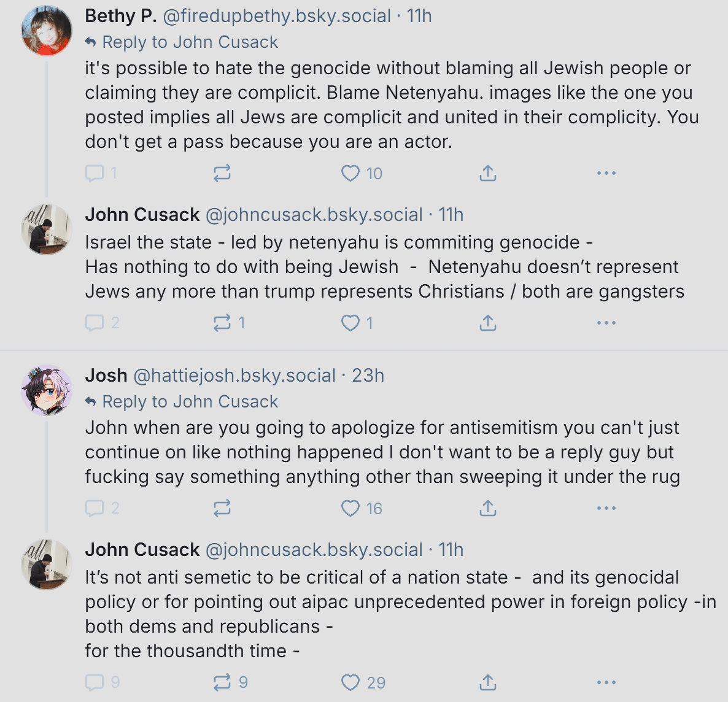Share Josh's post about apologizing

coord(487,508)
